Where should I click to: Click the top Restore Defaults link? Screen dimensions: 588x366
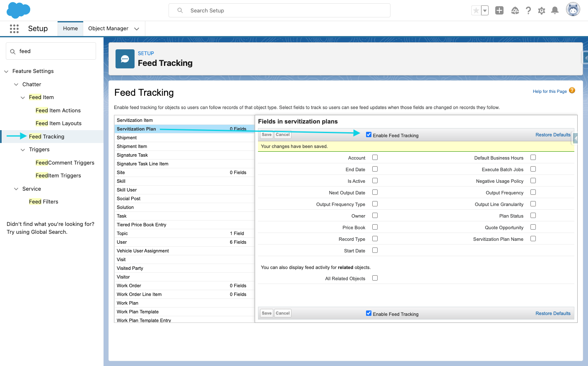tap(553, 135)
